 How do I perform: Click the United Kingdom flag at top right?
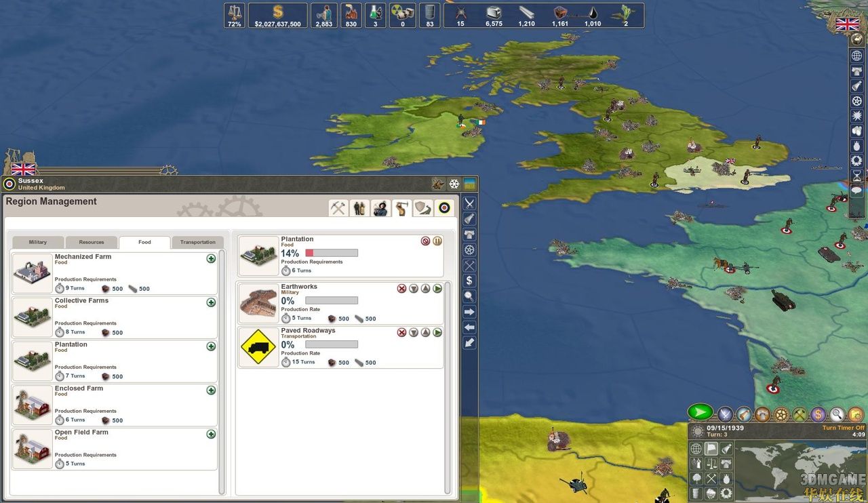click(847, 24)
